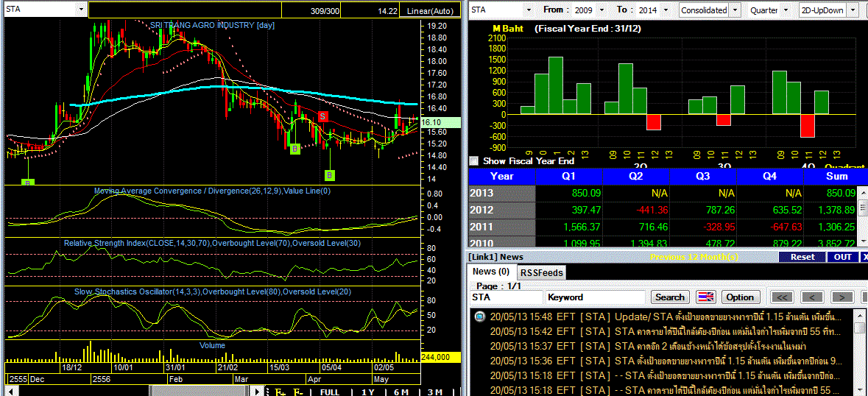Click the news Search button
Image resolution: width=868 pixels, height=396 pixels.
pyautogui.click(x=670, y=297)
